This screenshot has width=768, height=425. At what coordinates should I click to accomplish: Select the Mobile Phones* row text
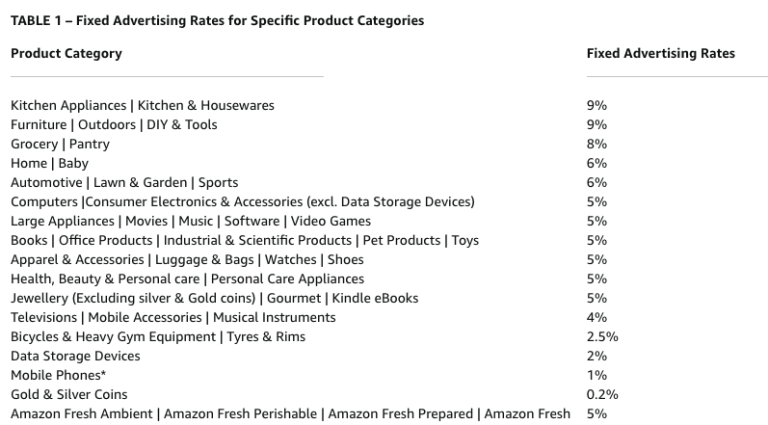click(x=58, y=376)
